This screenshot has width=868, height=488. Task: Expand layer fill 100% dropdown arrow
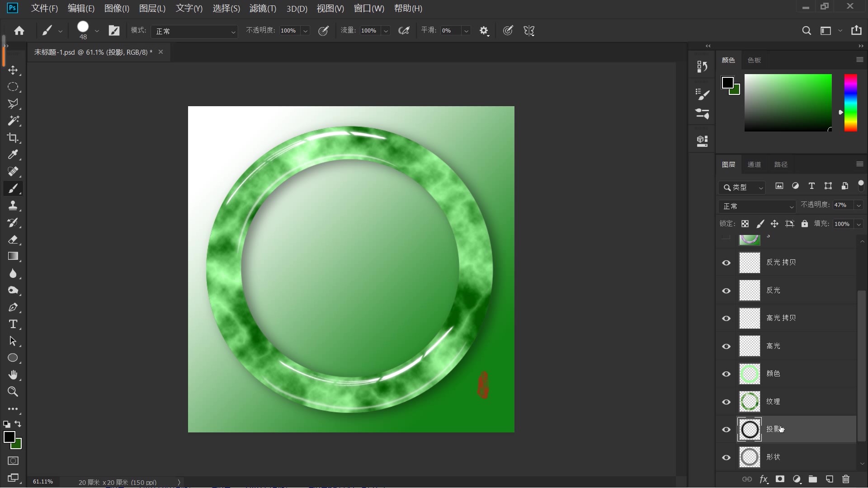[x=859, y=224]
